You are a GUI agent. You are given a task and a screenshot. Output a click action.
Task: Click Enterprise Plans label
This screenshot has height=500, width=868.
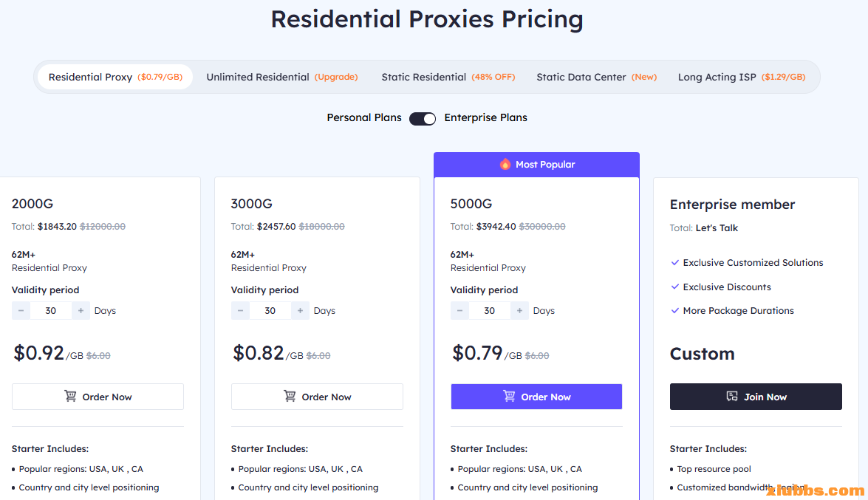tap(485, 117)
